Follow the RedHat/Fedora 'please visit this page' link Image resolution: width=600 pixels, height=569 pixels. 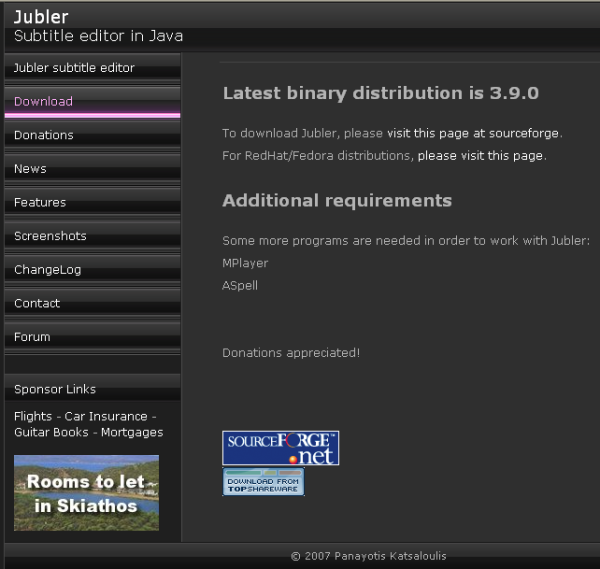[480, 156]
